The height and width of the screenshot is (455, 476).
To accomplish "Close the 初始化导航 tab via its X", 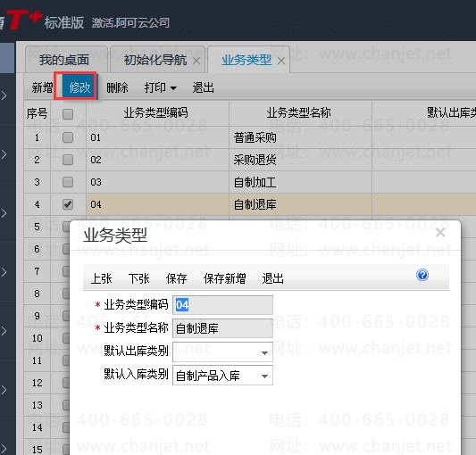I will [x=196, y=61].
